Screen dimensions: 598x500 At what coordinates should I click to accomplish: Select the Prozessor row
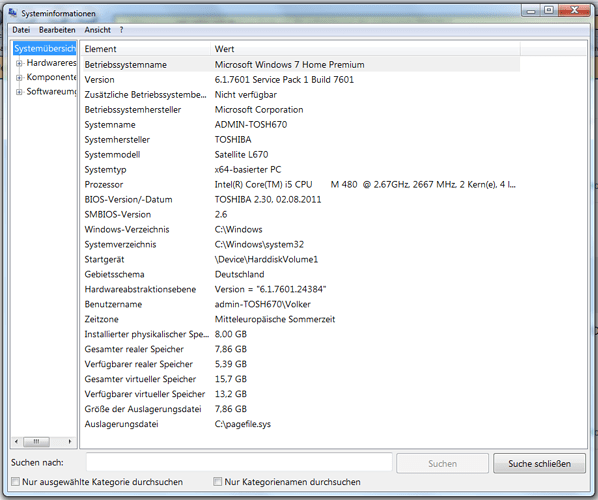pyautogui.click(x=301, y=185)
